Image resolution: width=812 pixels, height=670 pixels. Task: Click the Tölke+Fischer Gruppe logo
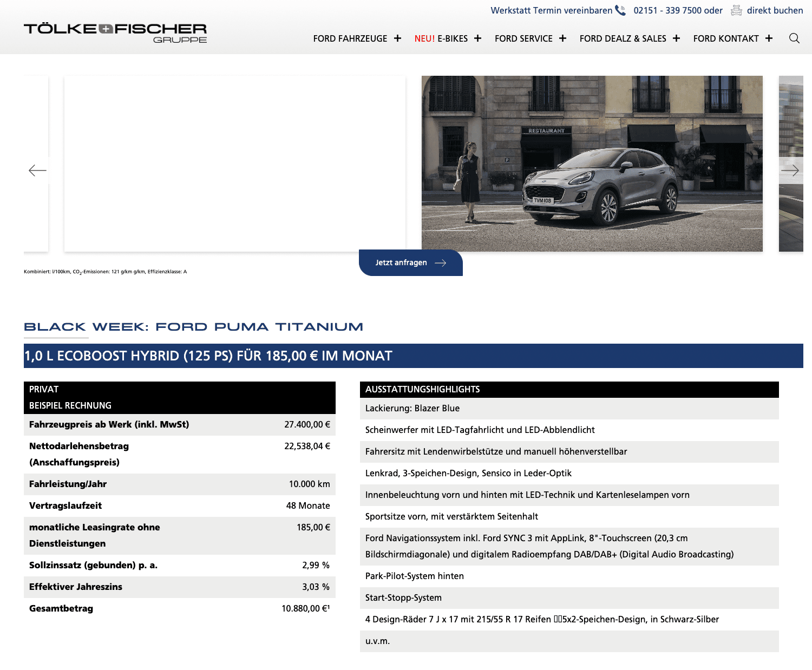coord(115,32)
